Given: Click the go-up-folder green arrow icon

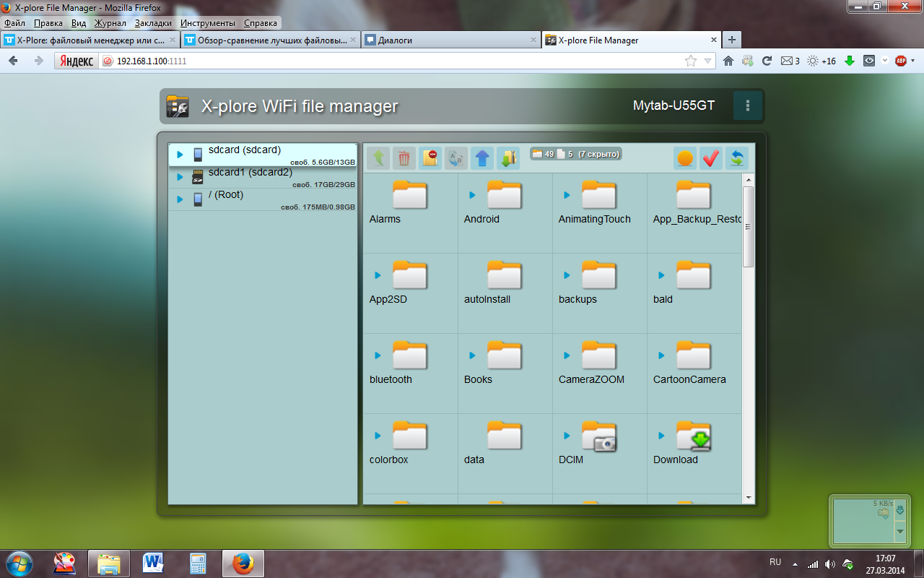Looking at the screenshot, I should pyautogui.click(x=378, y=158).
